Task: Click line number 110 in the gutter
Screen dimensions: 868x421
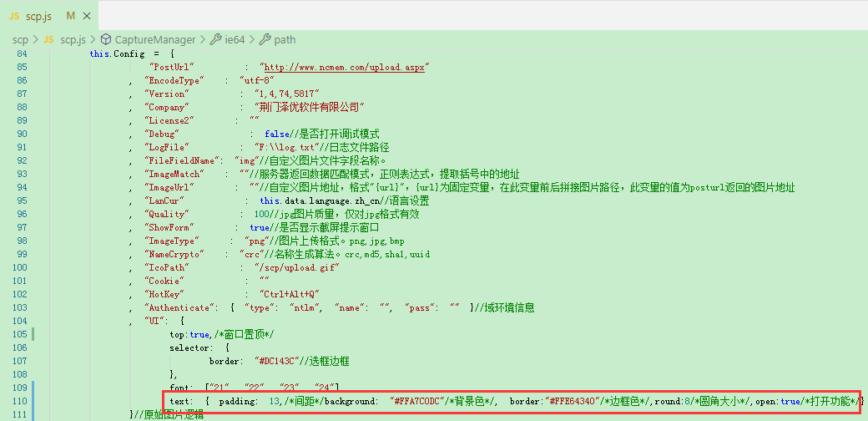Action: (19, 400)
